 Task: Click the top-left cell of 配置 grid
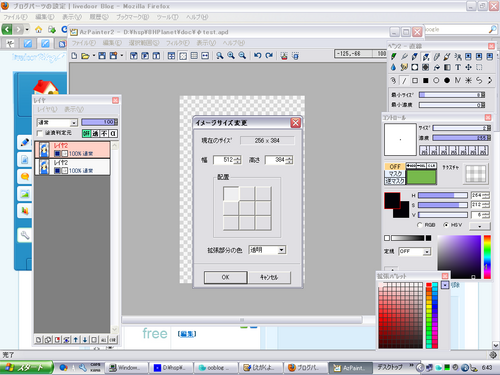231,194
